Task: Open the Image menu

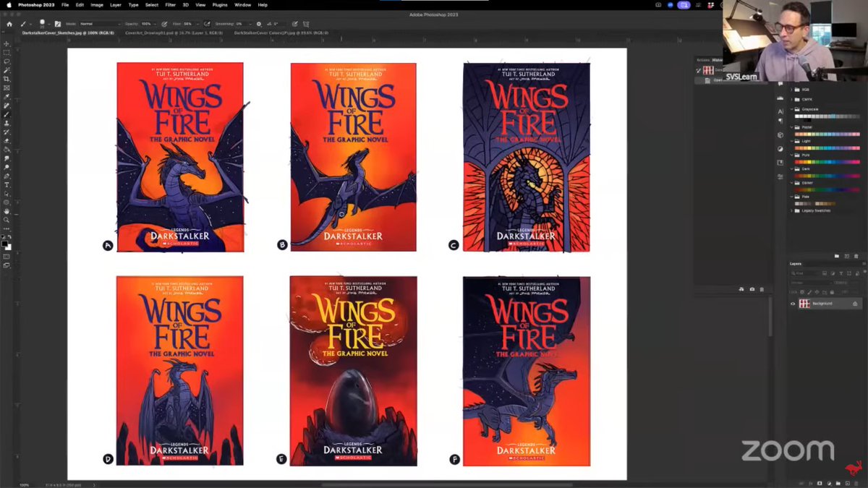Action: (x=97, y=4)
